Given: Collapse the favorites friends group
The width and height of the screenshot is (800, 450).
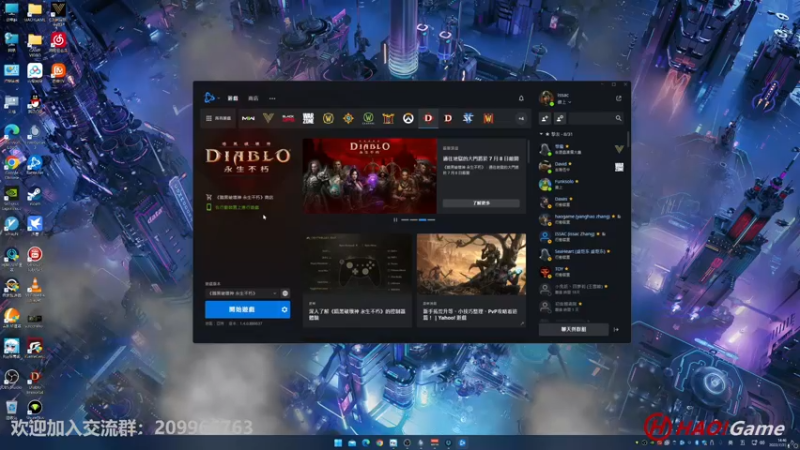Looking at the screenshot, I should [541, 134].
